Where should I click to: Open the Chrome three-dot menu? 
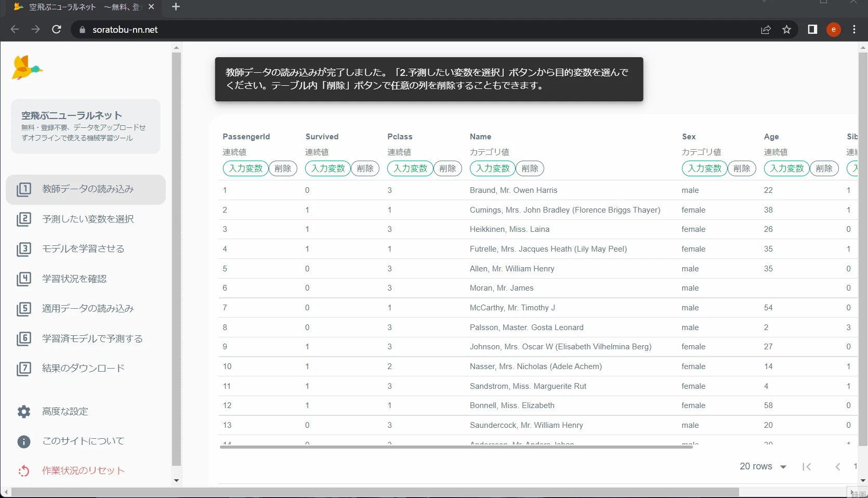(x=854, y=30)
